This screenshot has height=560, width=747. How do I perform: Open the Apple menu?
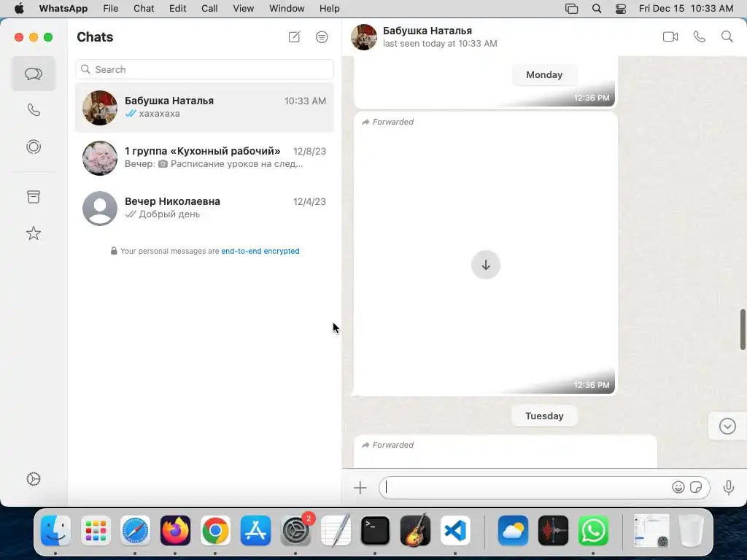click(x=19, y=9)
